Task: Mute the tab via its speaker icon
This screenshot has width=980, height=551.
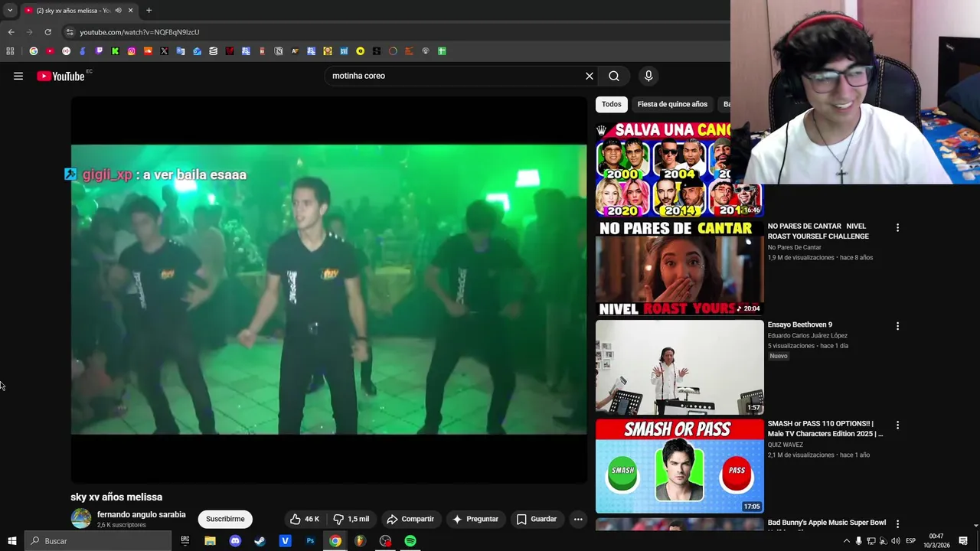Action: (x=118, y=11)
